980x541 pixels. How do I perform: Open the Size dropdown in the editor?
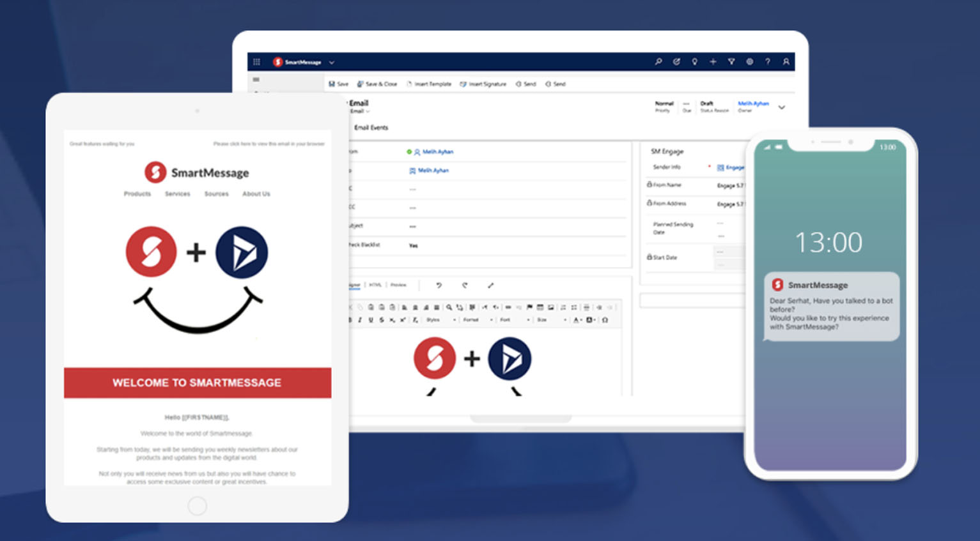coord(552,320)
